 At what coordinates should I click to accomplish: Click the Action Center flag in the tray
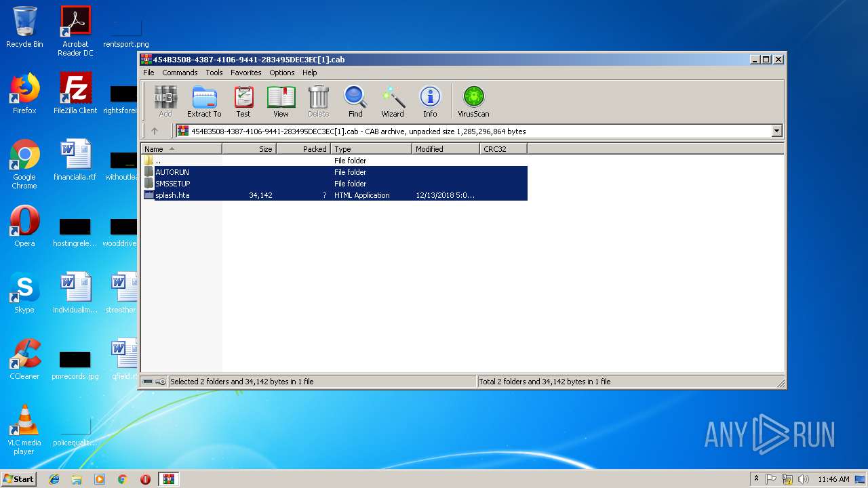coord(771,479)
